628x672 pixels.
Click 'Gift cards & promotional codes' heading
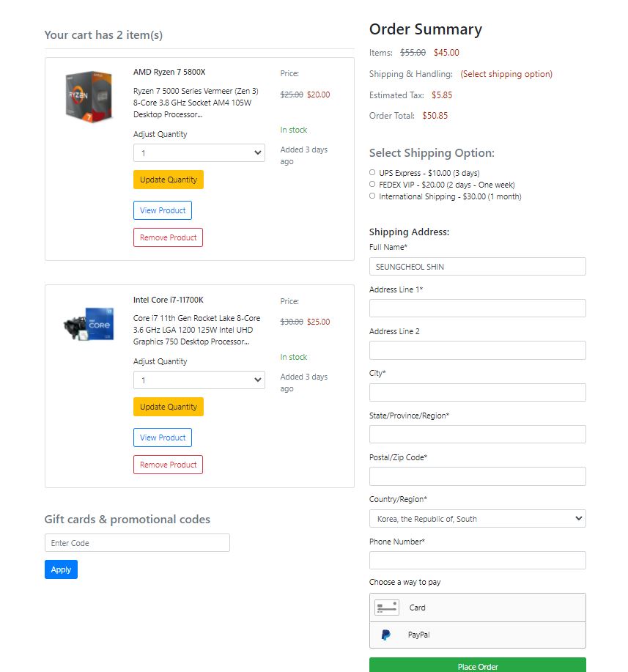(128, 519)
